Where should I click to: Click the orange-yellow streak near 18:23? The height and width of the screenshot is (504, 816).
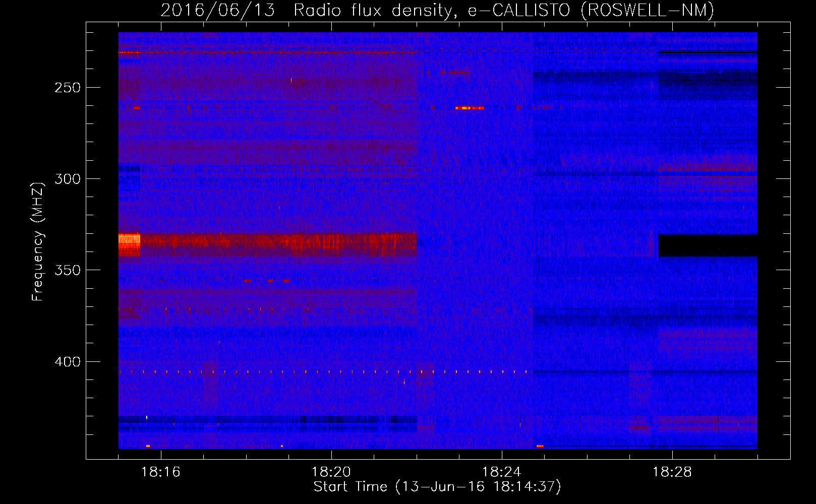click(470, 108)
